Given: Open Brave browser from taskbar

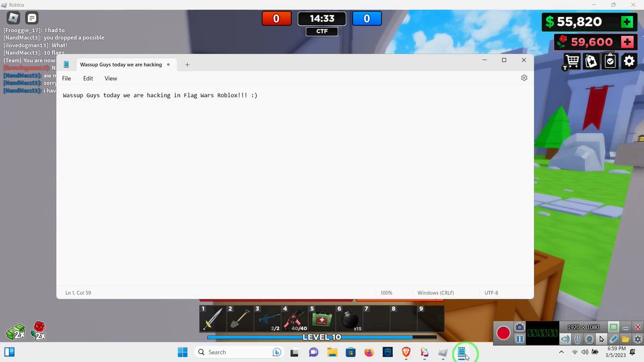Looking at the screenshot, I should click(406, 352).
